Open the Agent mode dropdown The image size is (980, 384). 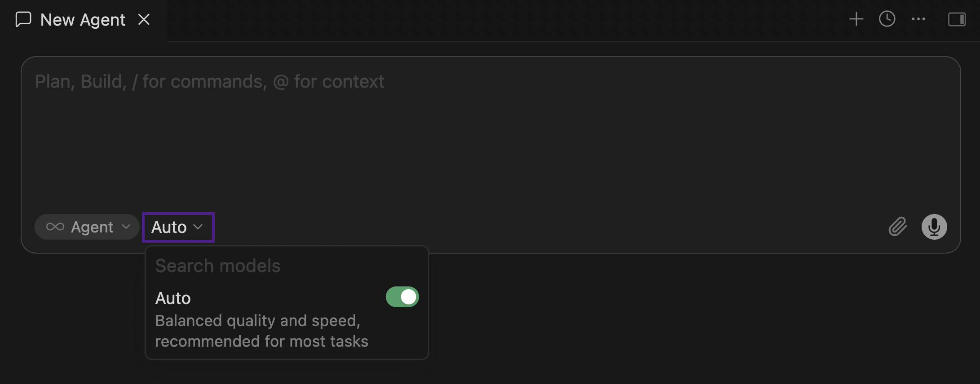click(x=87, y=227)
